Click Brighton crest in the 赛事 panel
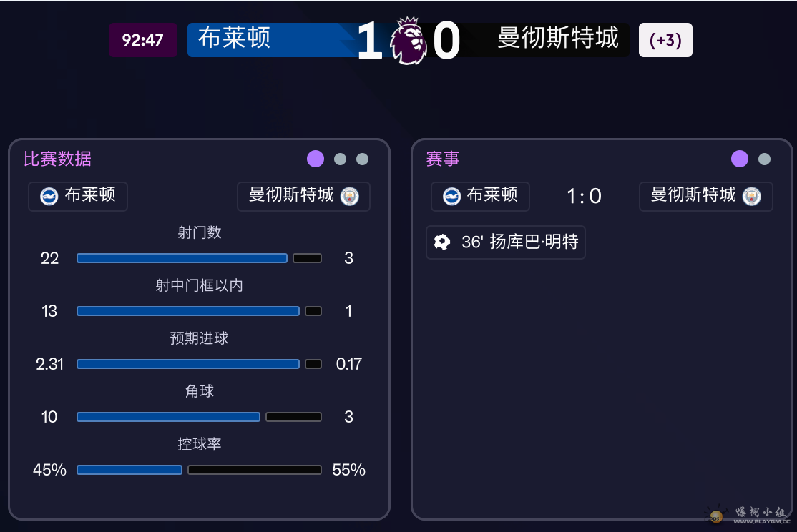 pyautogui.click(x=451, y=196)
